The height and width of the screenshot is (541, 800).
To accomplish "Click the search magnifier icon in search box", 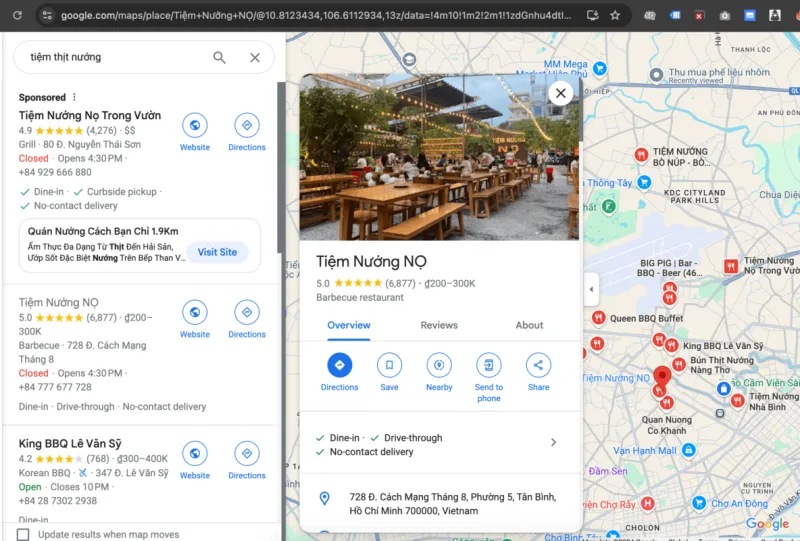I will (219, 57).
